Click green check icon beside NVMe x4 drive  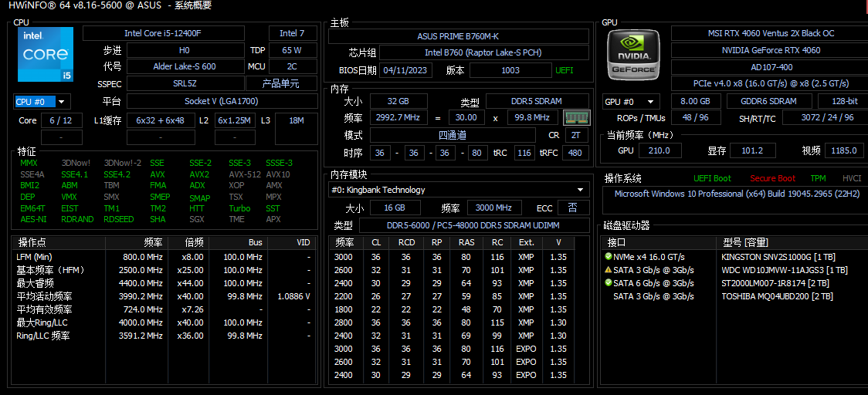click(x=609, y=257)
